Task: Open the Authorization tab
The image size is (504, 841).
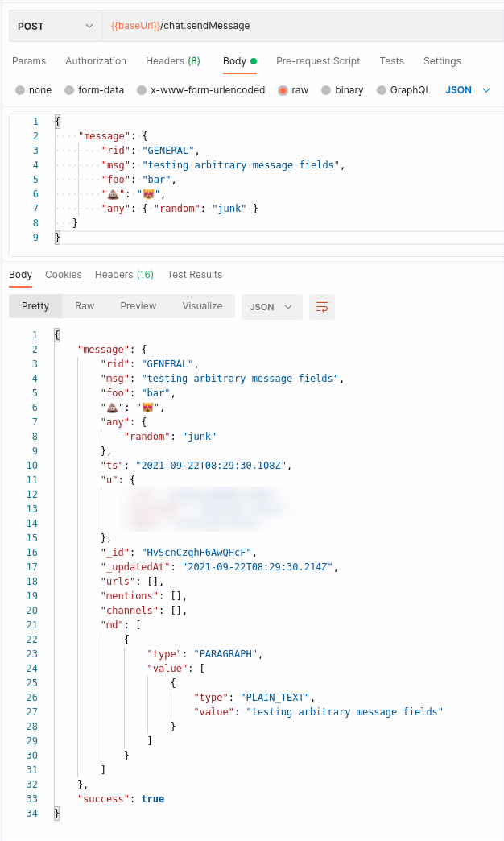Action: pos(96,61)
